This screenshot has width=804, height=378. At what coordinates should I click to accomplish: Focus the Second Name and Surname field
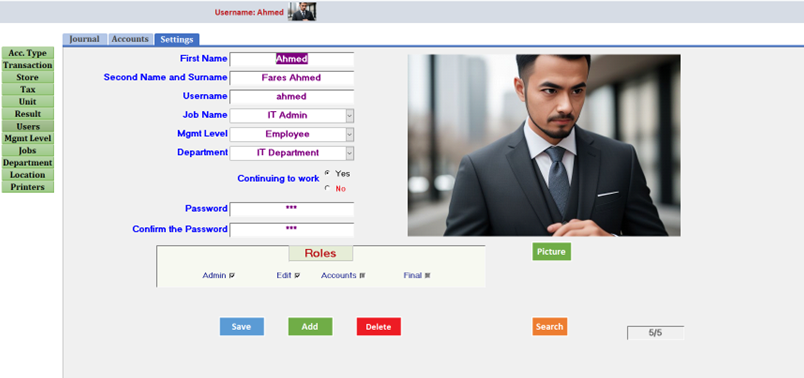pyautogui.click(x=292, y=78)
